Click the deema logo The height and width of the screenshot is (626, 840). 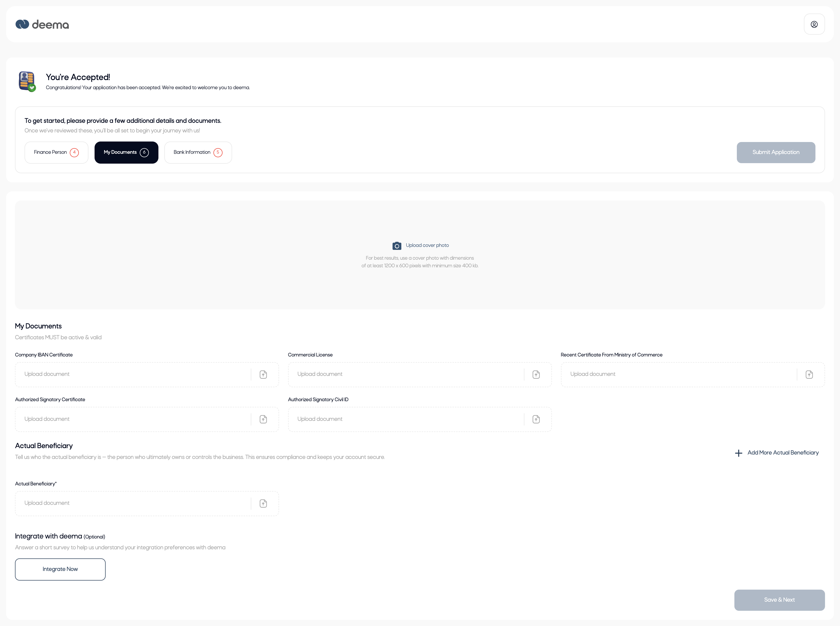coord(42,25)
